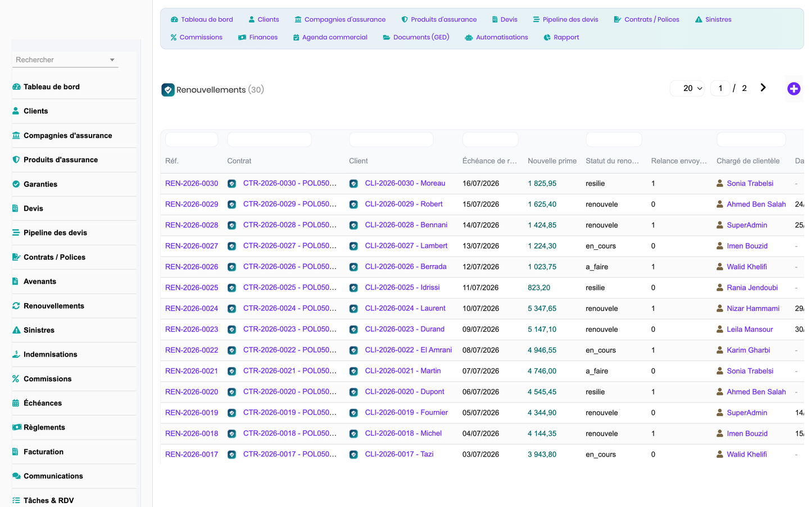Sort by Relance envoy… column header
The height and width of the screenshot is (507, 812).
(x=679, y=161)
